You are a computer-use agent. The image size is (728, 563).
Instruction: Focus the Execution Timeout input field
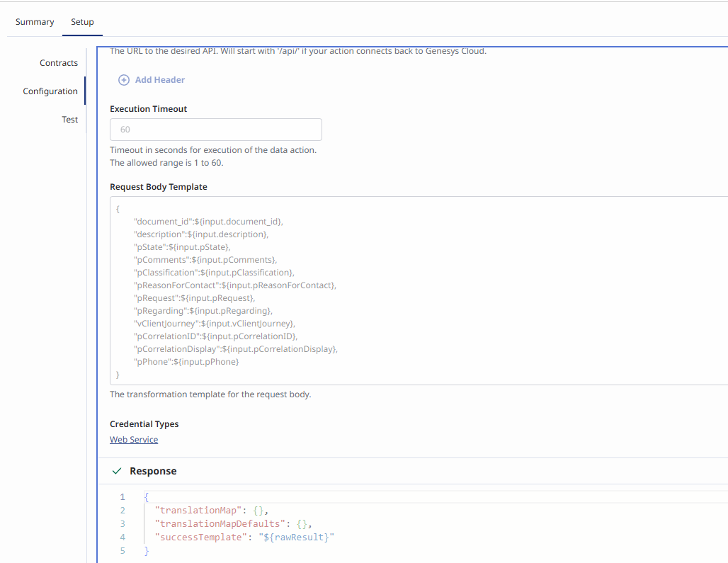pos(215,130)
